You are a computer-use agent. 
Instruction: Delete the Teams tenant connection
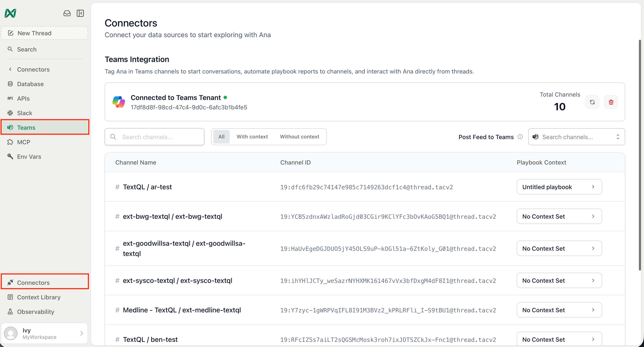[x=611, y=102]
